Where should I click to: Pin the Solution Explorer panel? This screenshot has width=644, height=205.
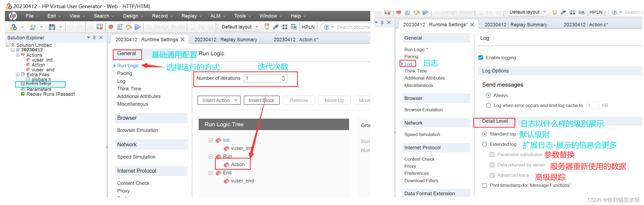tap(94, 37)
